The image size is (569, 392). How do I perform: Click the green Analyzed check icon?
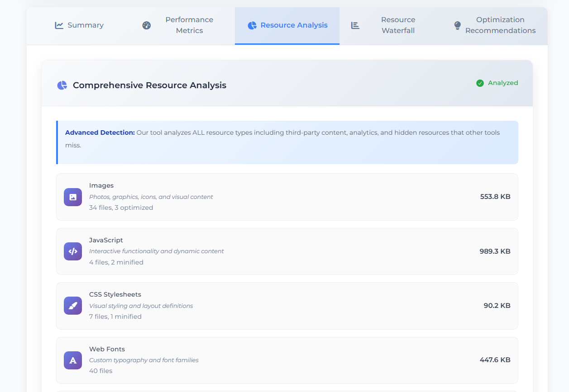tap(480, 83)
